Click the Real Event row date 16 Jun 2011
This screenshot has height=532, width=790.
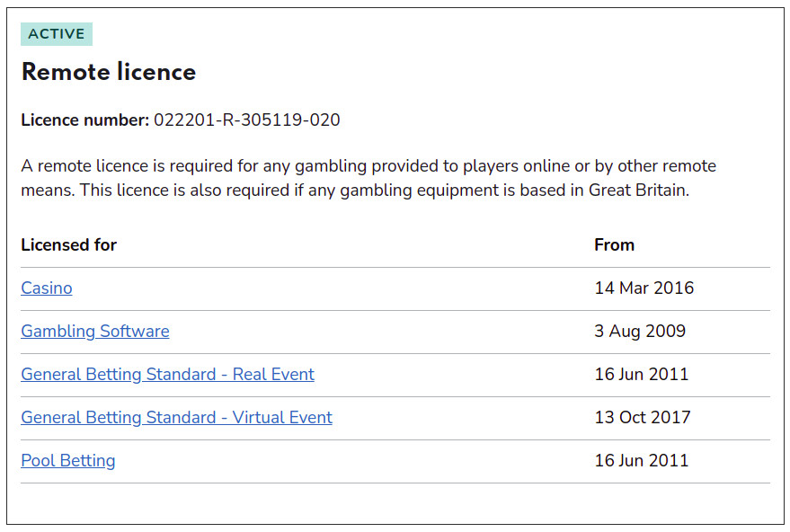point(641,375)
